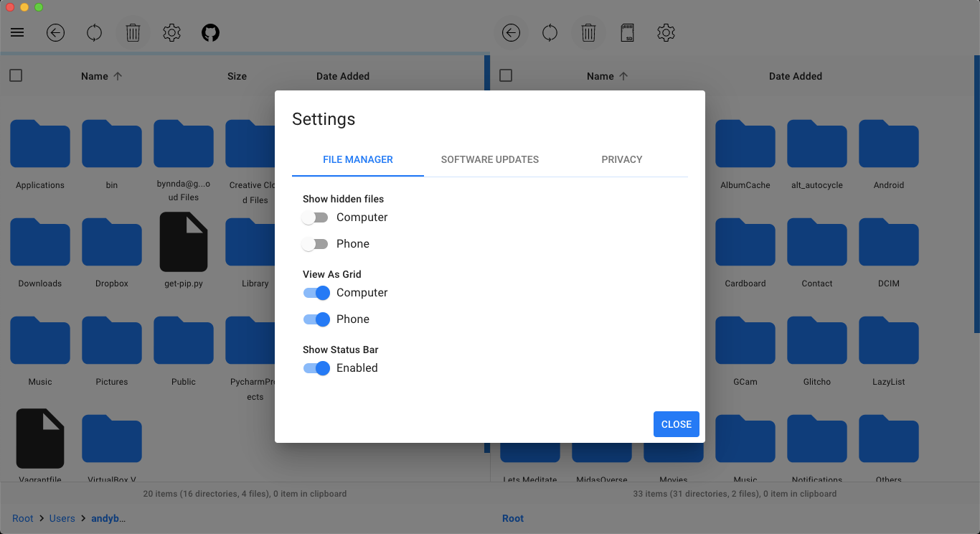Screen dimensions: 980x534
Task: Go back in the right phone pane
Action: point(511,32)
